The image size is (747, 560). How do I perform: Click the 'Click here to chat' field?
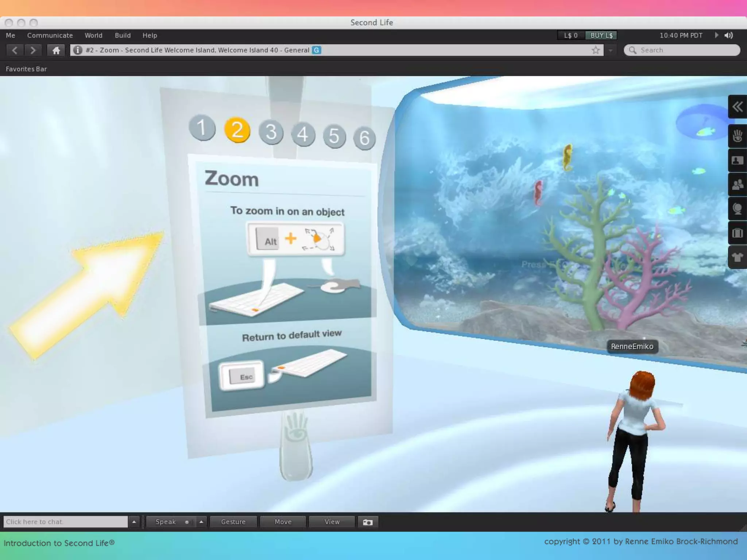(65, 522)
